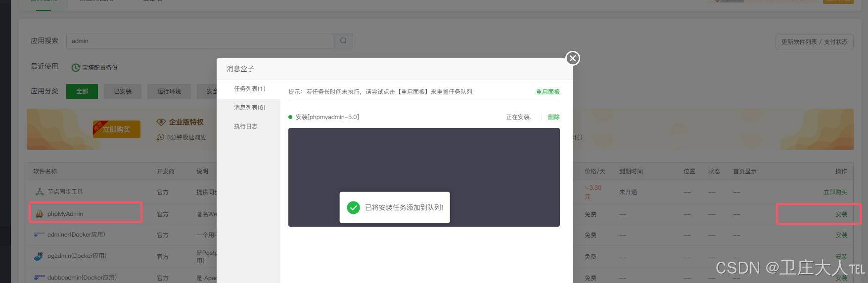Click 消息盒子 dialog title
868x283 pixels.
tap(240, 69)
